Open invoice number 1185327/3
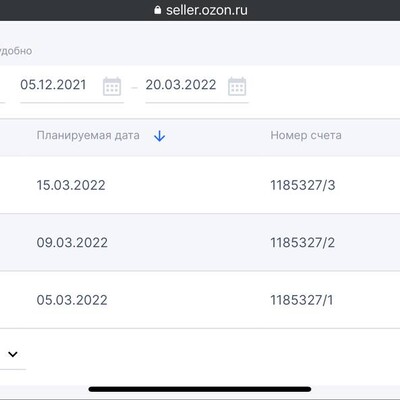This screenshot has height=400, width=400. tap(303, 185)
